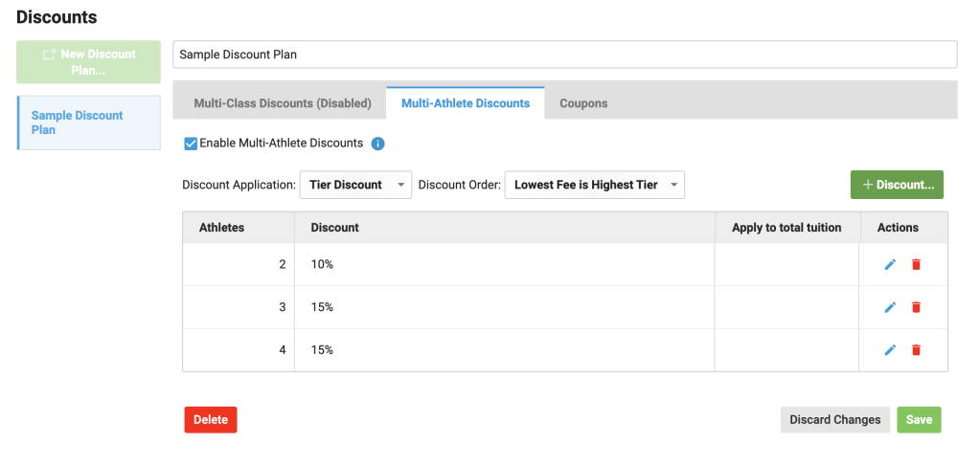Edit the 4 athletes discount row
This screenshot has width=980, height=467.
[x=890, y=350]
